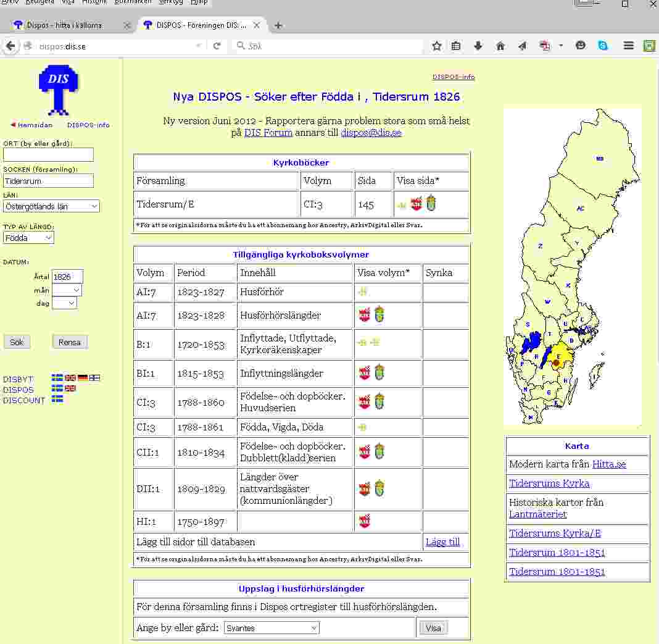Click the browser back arrow button
Image resolution: width=659 pixels, height=644 pixels.
(x=10, y=46)
